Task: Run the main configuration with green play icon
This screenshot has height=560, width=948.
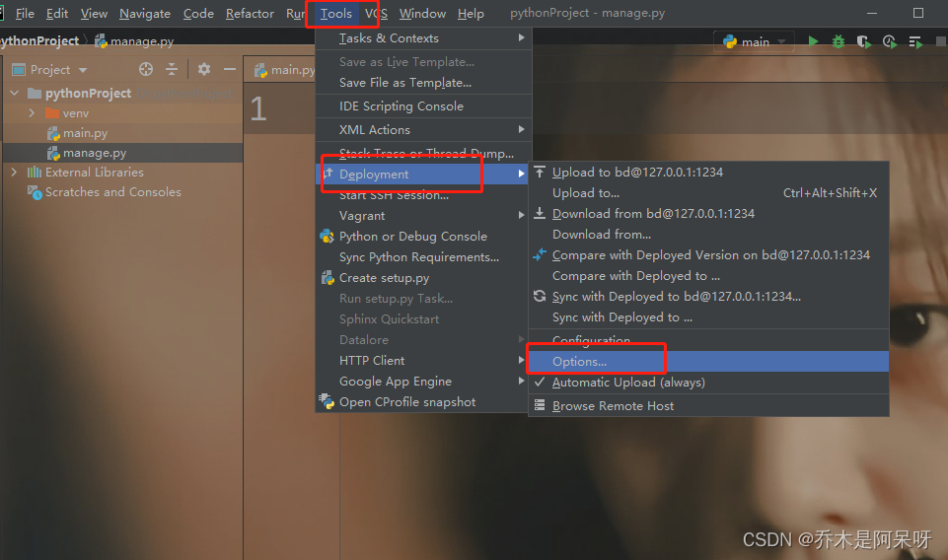Action: click(x=813, y=41)
